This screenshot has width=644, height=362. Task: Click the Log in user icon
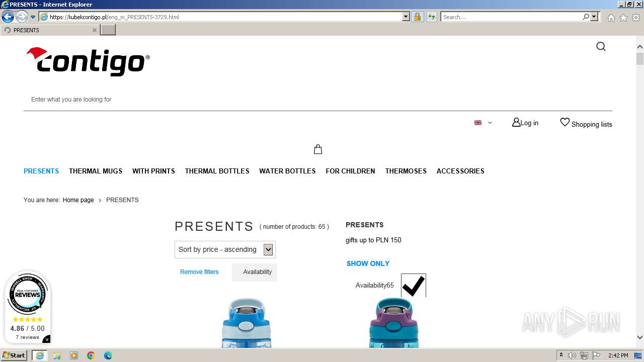516,122
